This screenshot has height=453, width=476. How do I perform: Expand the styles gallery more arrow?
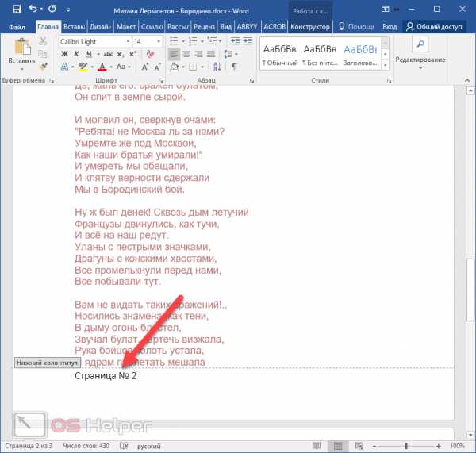[386, 65]
